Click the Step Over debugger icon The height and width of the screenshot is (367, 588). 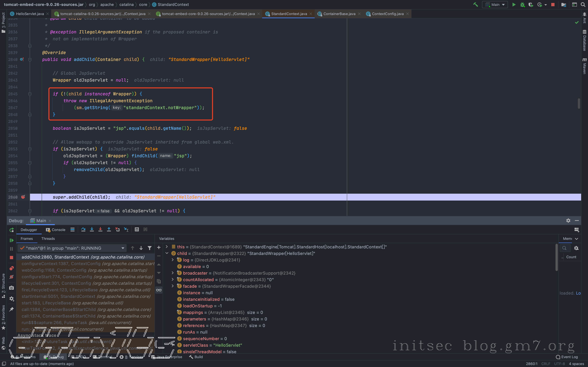83,229
